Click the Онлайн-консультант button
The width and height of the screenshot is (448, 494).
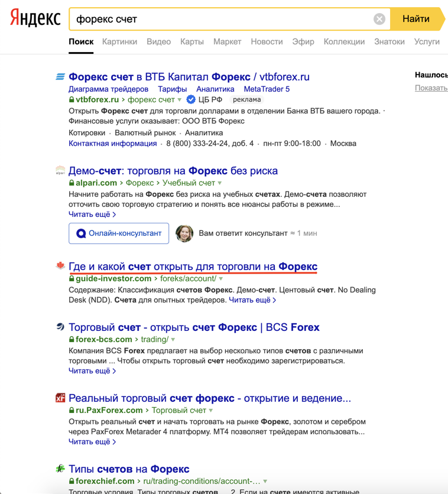119,233
